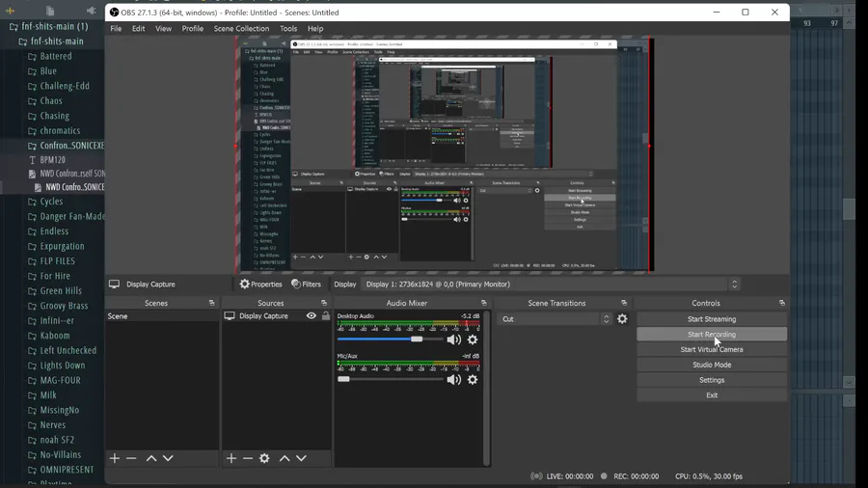
Task: Open the Scene Collection menu
Action: pyautogui.click(x=241, y=28)
